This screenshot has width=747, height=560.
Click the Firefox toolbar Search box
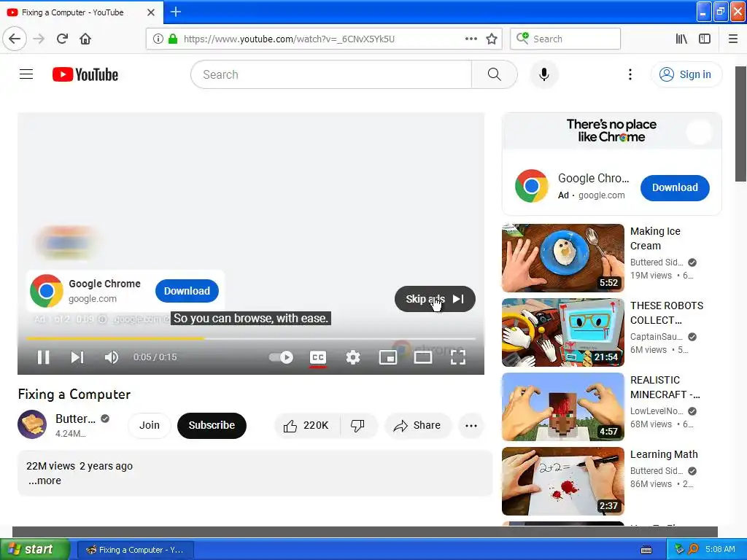click(565, 39)
